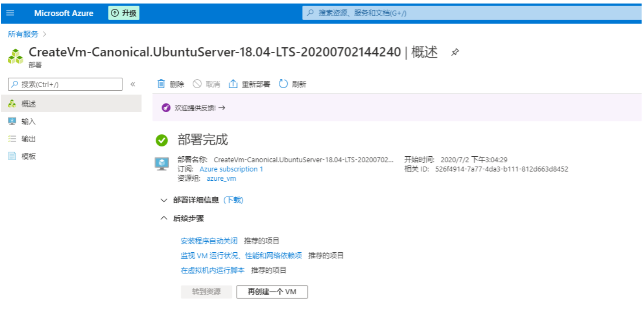Click 取消 in the toolbar
644x316 pixels.
click(x=212, y=84)
